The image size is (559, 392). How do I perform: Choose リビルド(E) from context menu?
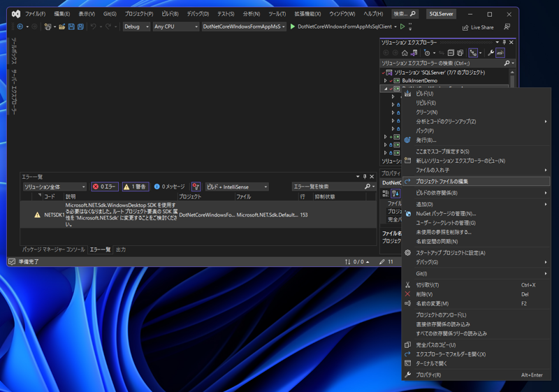tap(477, 103)
